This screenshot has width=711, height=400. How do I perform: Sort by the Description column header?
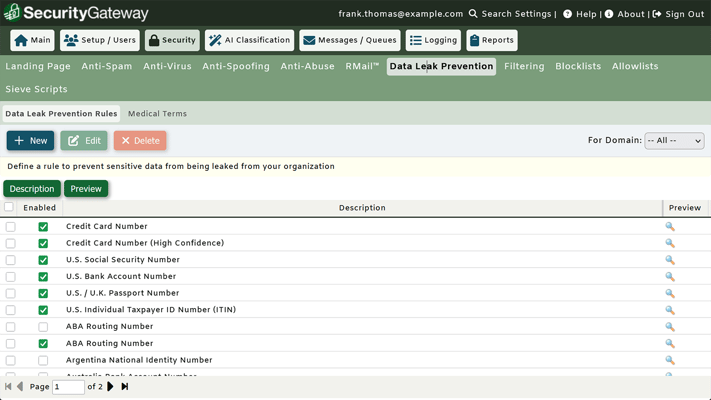pos(362,208)
